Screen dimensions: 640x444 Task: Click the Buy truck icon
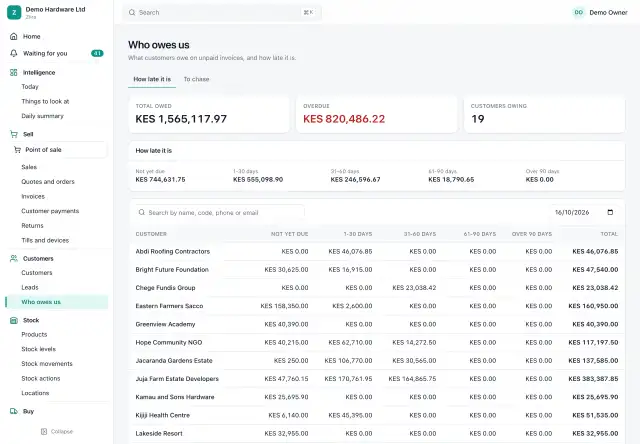tap(13, 411)
